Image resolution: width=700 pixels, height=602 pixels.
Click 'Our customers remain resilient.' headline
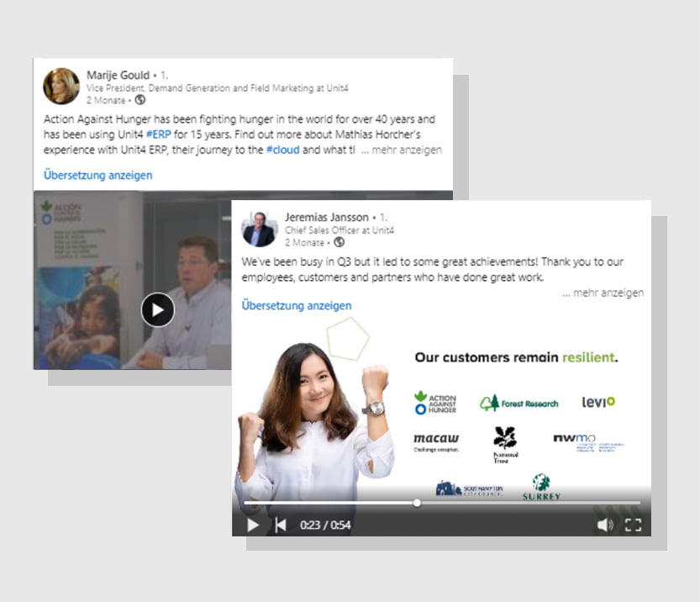[x=517, y=357]
